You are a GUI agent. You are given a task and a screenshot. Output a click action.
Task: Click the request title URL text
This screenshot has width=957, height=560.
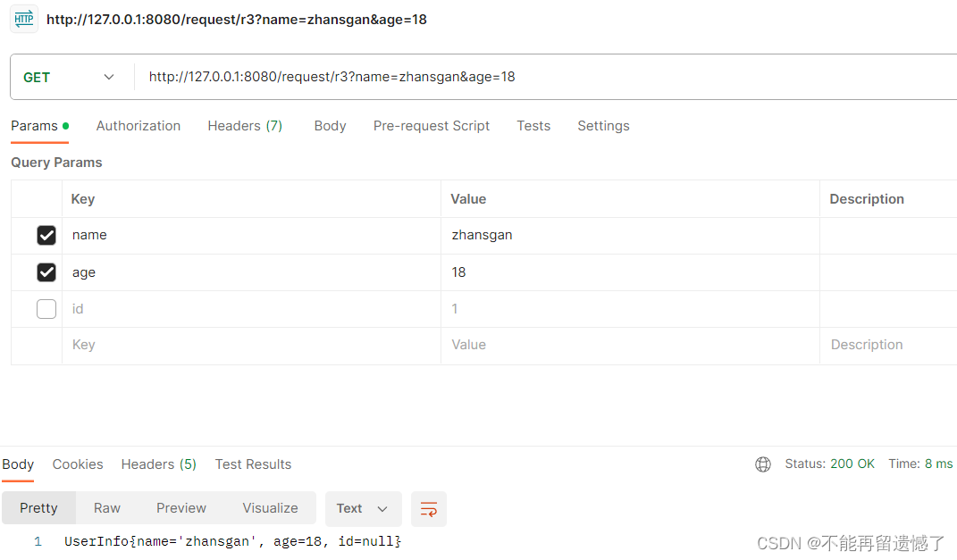click(x=237, y=20)
